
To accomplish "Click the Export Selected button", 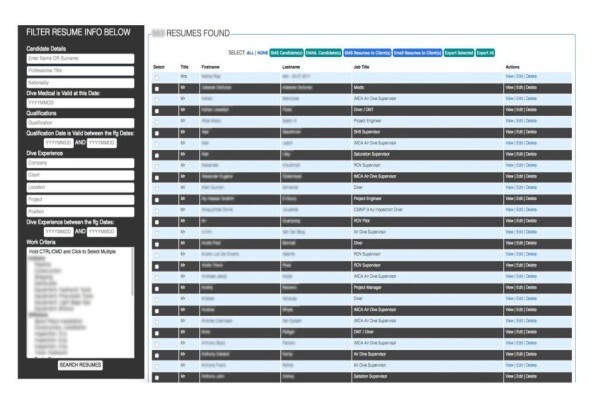I will (459, 53).
